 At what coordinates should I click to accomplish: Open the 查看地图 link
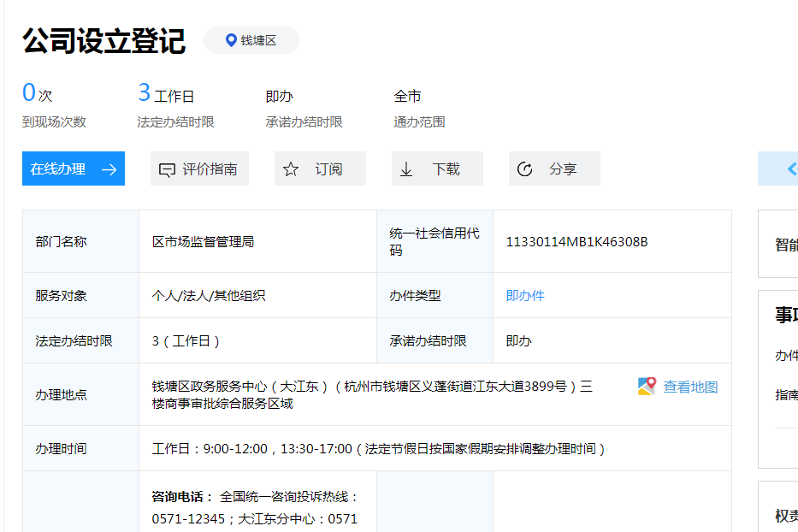(690, 387)
